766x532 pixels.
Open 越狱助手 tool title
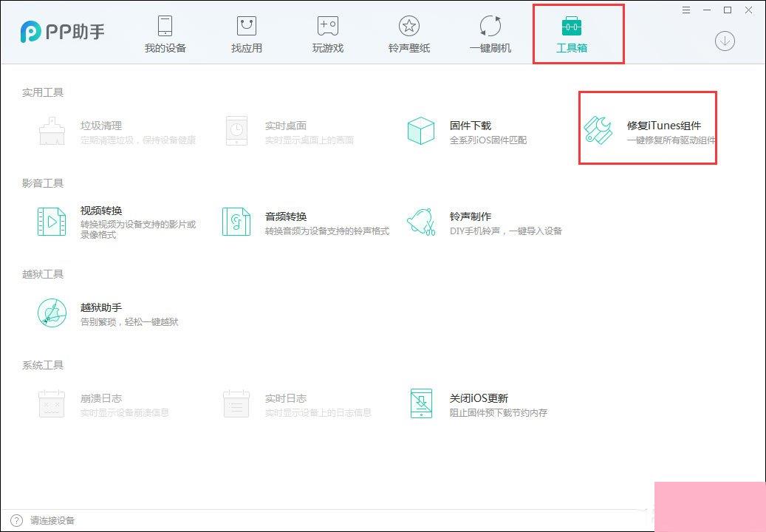click(x=101, y=307)
